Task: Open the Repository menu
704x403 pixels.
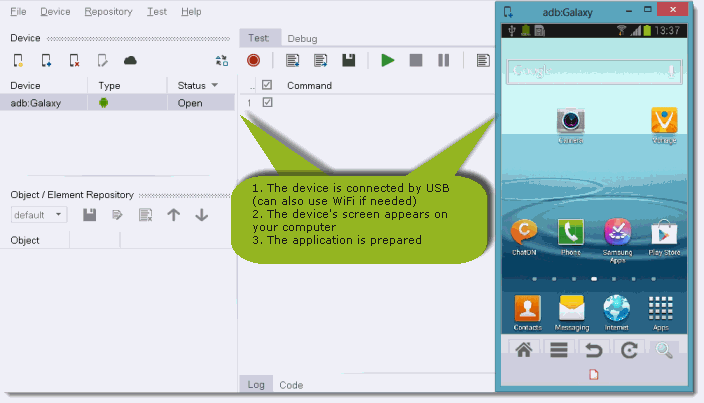Action: coord(108,12)
